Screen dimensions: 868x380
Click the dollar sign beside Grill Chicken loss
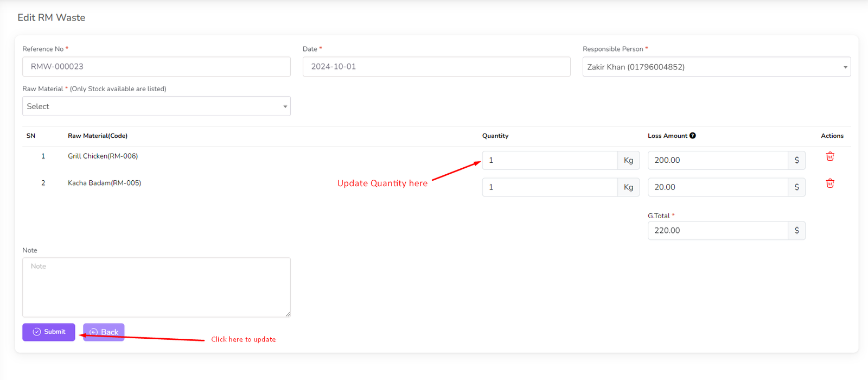tap(796, 160)
